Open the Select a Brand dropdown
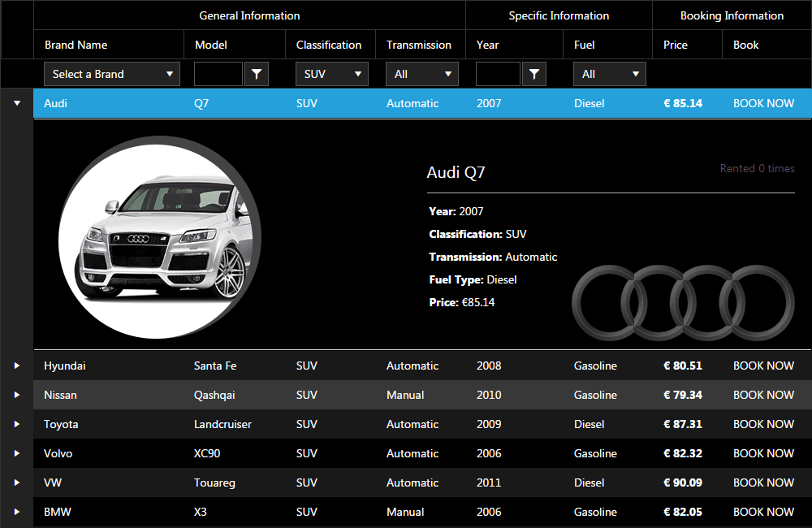812x528 pixels. pyautogui.click(x=112, y=74)
